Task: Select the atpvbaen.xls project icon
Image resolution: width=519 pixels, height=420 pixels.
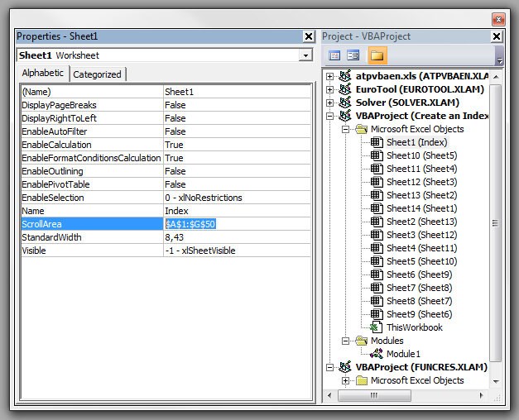Action: (x=344, y=76)
